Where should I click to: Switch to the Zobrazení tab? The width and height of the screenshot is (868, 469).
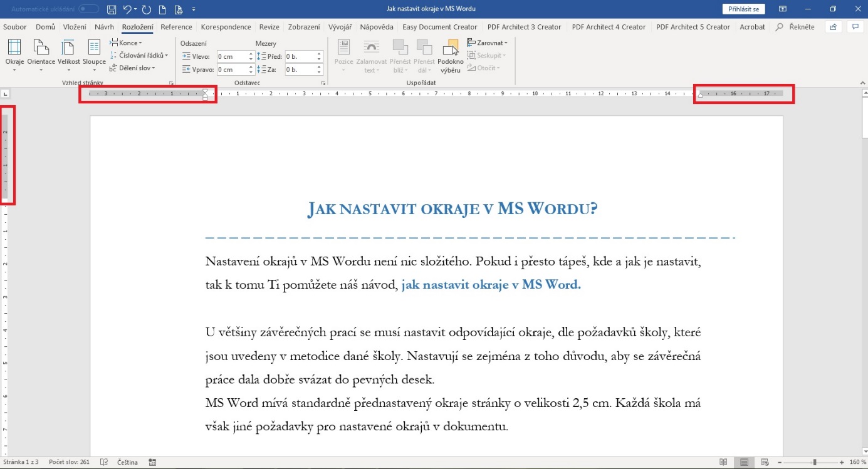pos(304,27)
